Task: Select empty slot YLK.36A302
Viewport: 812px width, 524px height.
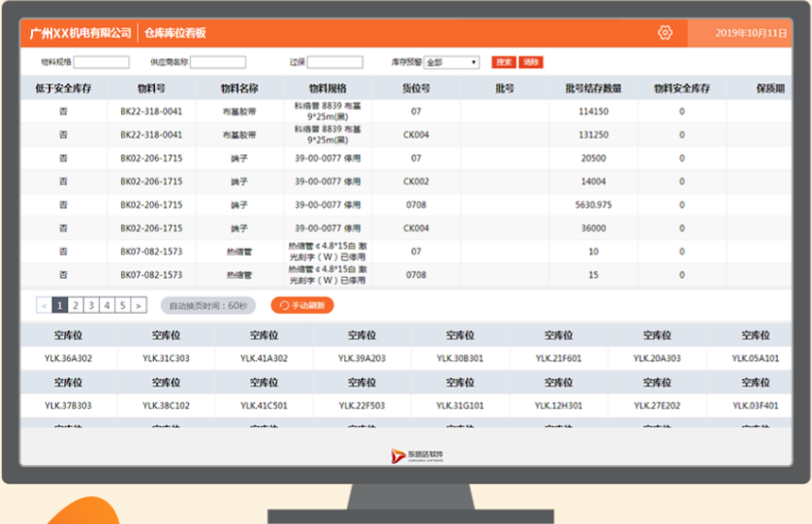Action: (68, 358)
